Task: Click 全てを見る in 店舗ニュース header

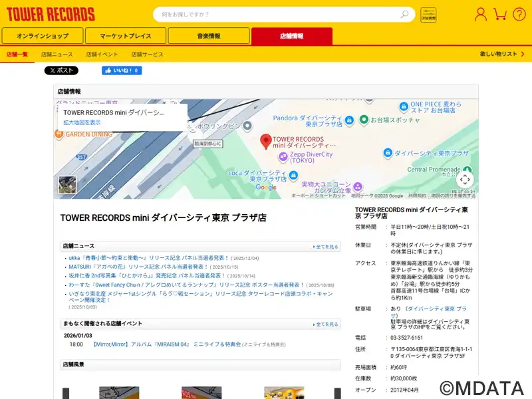Action: pos(325,247)
